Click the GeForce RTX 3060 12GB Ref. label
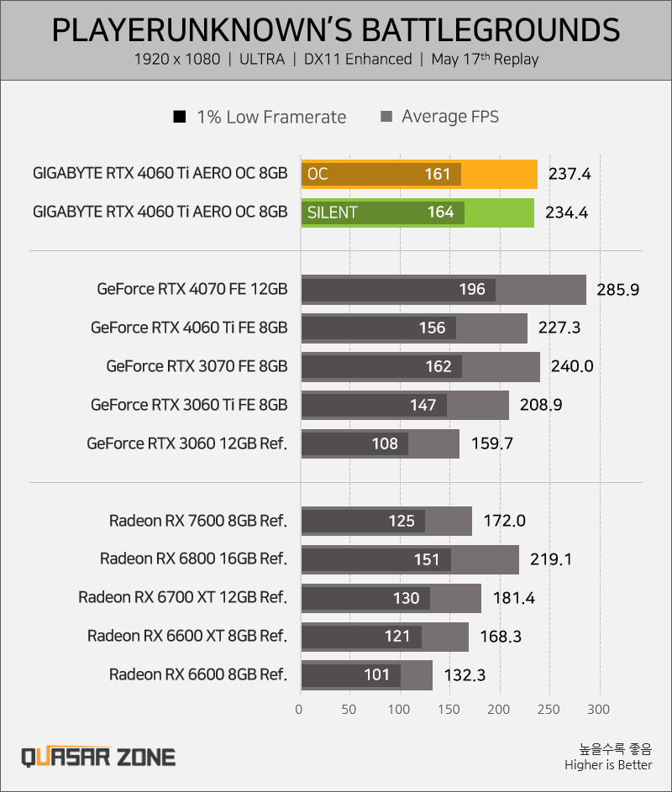Viewport: 672px width, 792px height. point(187,443)
